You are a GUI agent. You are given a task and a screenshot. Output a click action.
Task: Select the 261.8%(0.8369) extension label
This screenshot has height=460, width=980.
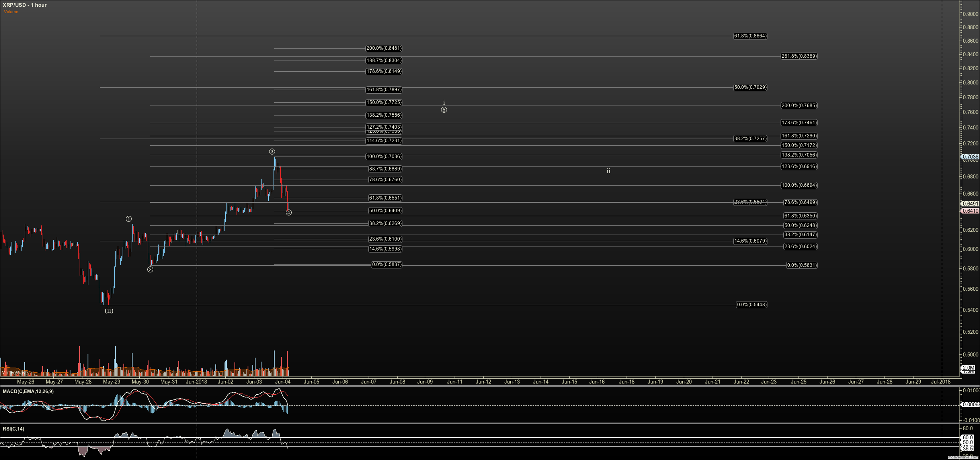point(799,56)
